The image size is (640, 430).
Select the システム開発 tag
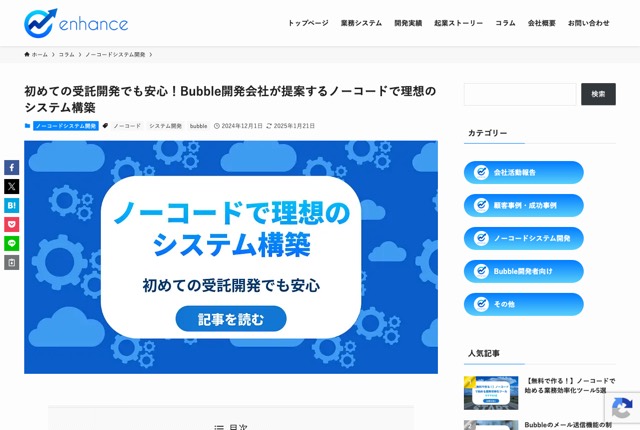(x=165, y=126)
